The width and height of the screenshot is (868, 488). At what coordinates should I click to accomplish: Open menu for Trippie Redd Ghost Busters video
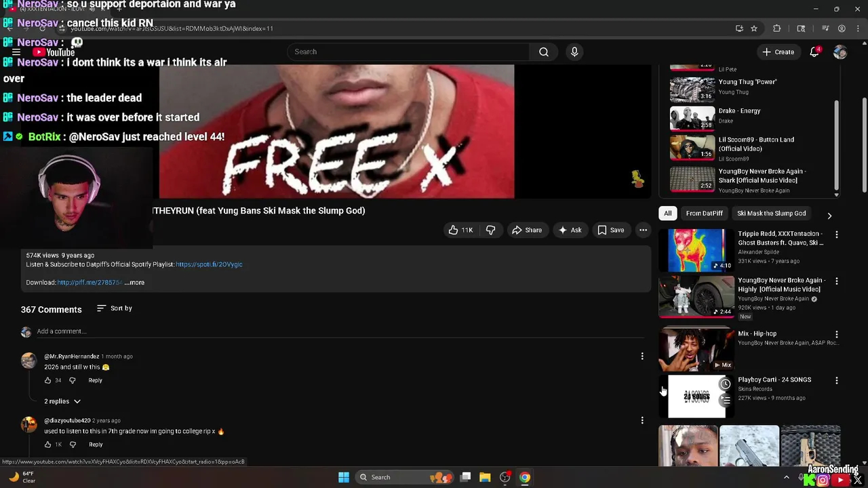point(836,235)
